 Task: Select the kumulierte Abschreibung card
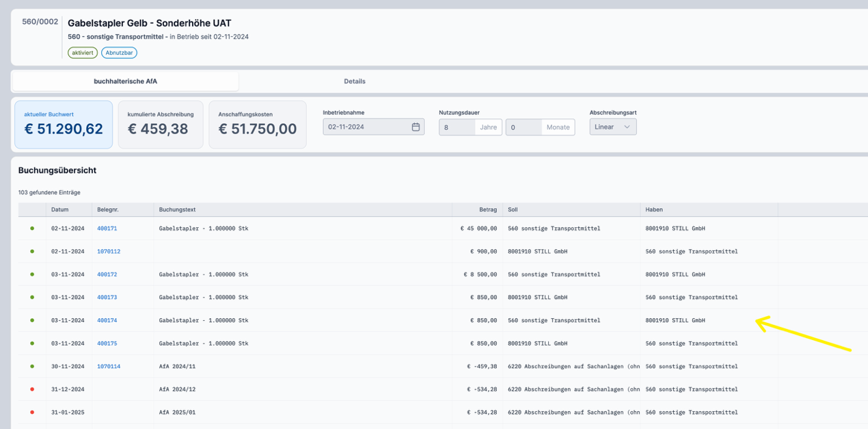click(x=161, y=125)
